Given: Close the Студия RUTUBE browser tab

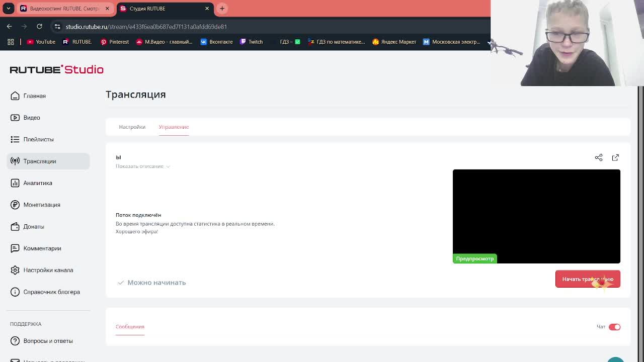Looking at the screenshot, I should (x=207, y=9).
